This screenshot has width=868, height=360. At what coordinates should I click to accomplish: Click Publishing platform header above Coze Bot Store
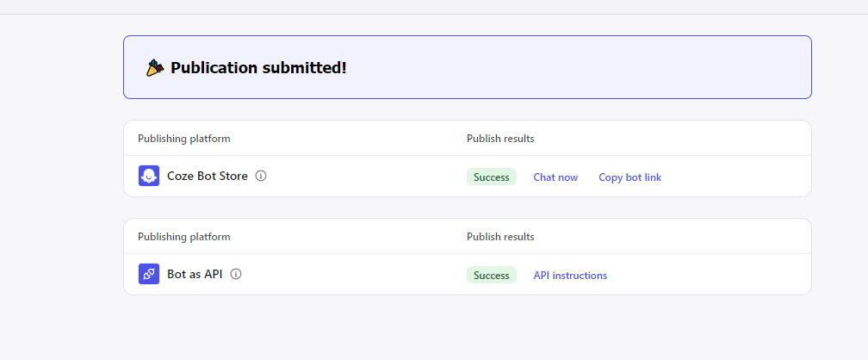tap(184, 139)
